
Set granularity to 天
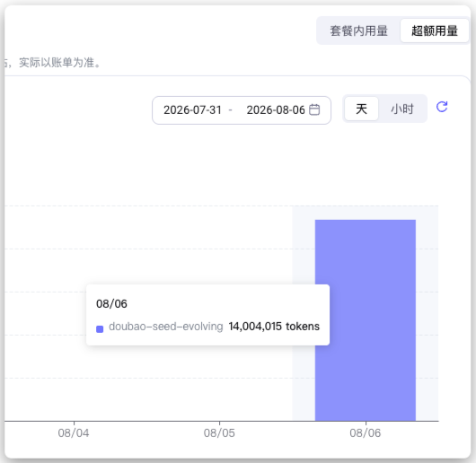coord(362,109)
